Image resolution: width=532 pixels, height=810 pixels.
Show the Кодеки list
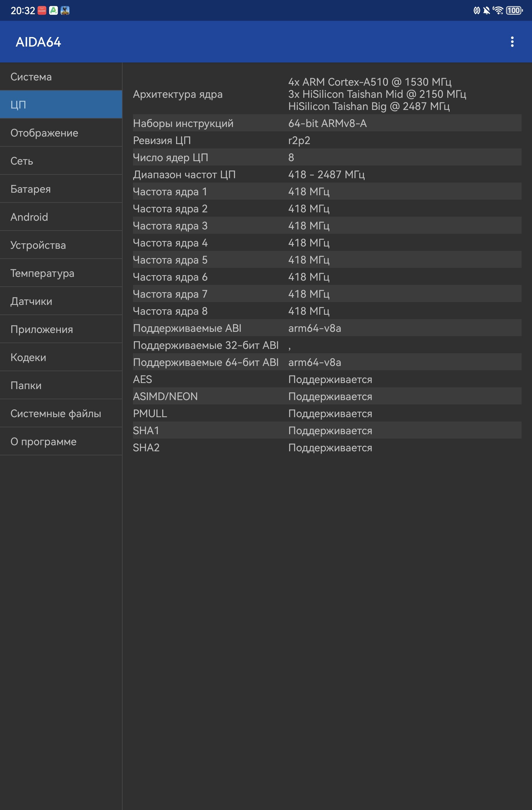tap(61, 357)
